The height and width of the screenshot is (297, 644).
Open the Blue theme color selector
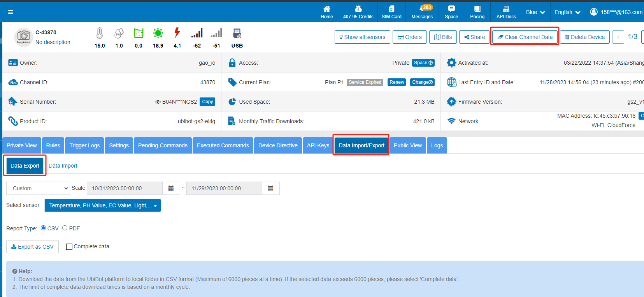(x=535, y=12)
